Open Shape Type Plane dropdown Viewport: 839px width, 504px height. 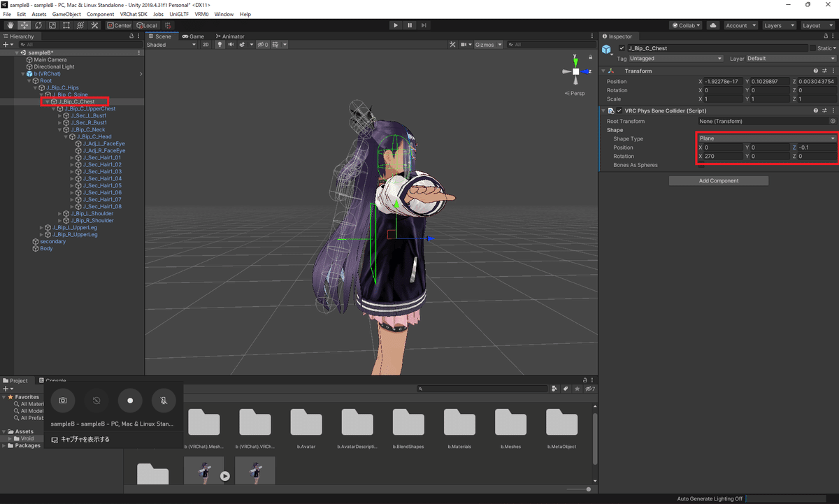coord(766,138)
